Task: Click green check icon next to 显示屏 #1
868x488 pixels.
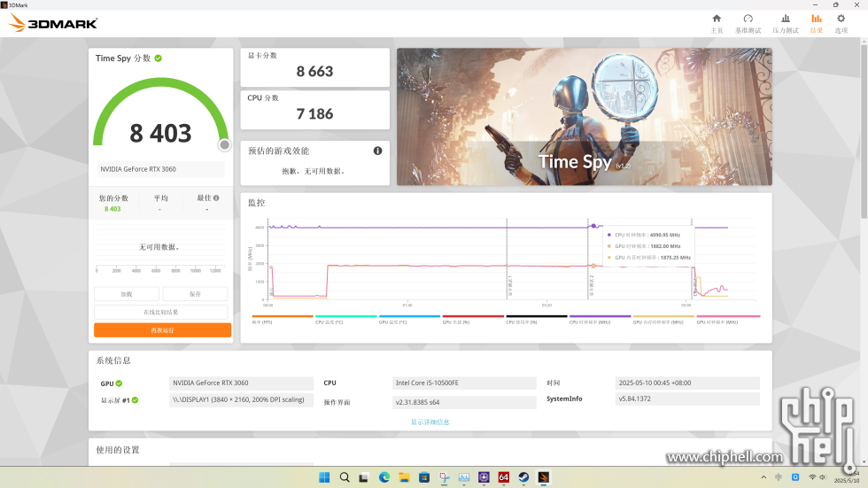Action: [x=135, y=400]
